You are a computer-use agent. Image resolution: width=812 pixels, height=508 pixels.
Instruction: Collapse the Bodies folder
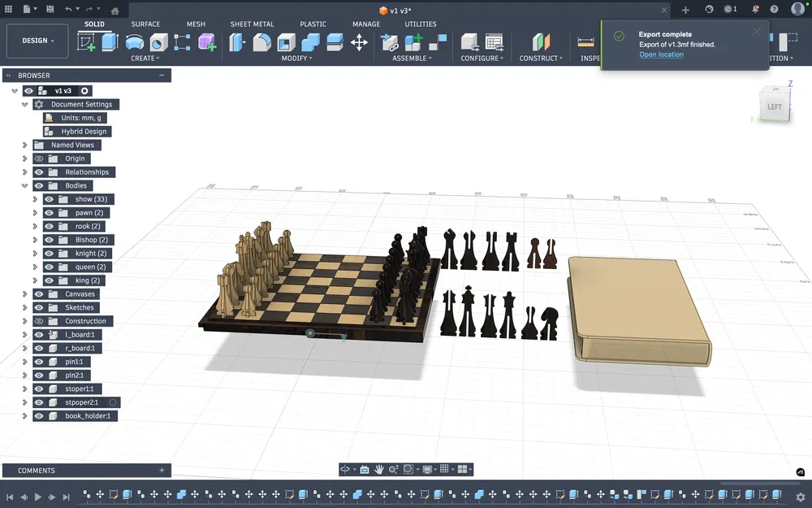pos(24,185)
